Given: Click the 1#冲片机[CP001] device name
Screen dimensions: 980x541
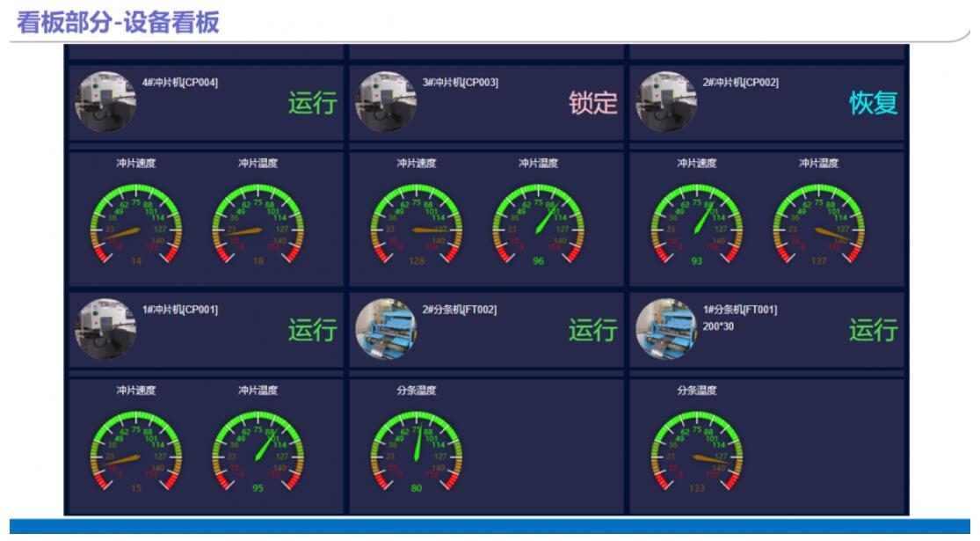Looking at the screenshot, I should (180, 310).
